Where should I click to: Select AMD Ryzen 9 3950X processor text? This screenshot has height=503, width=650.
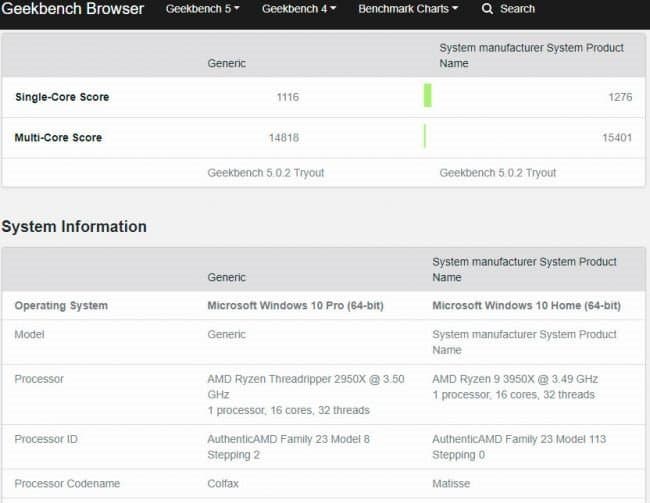coord(515,379)
